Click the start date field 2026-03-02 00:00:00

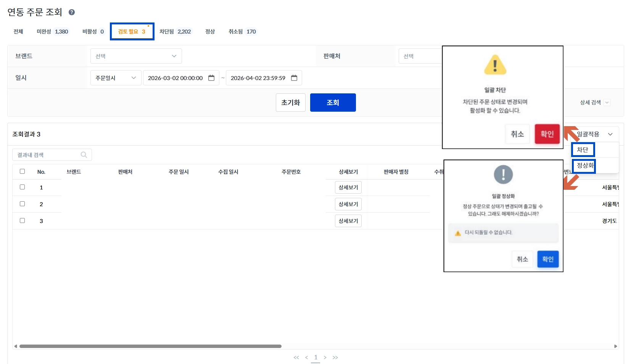pyautogui.click(x=181, y=78)
